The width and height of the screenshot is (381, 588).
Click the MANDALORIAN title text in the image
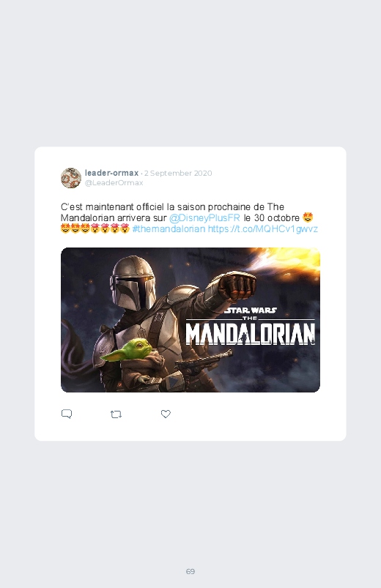tap(251, 334)
